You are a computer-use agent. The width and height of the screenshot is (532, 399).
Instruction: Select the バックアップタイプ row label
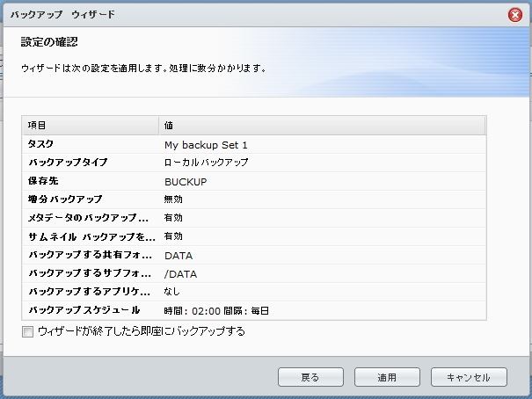(x=68, y=163)
